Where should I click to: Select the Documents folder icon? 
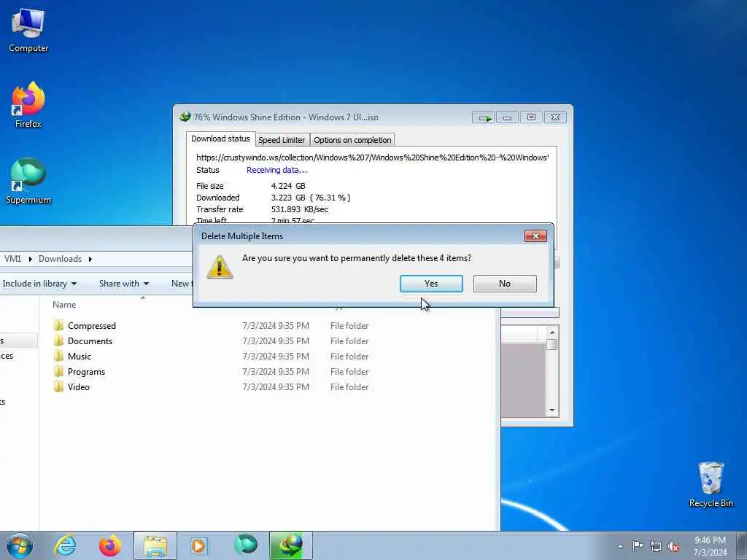coord(58,341)
